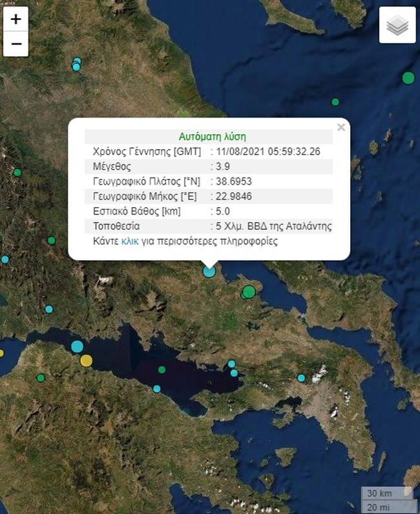Click the 'Τοποθεσία' label

tap(116, 226)
